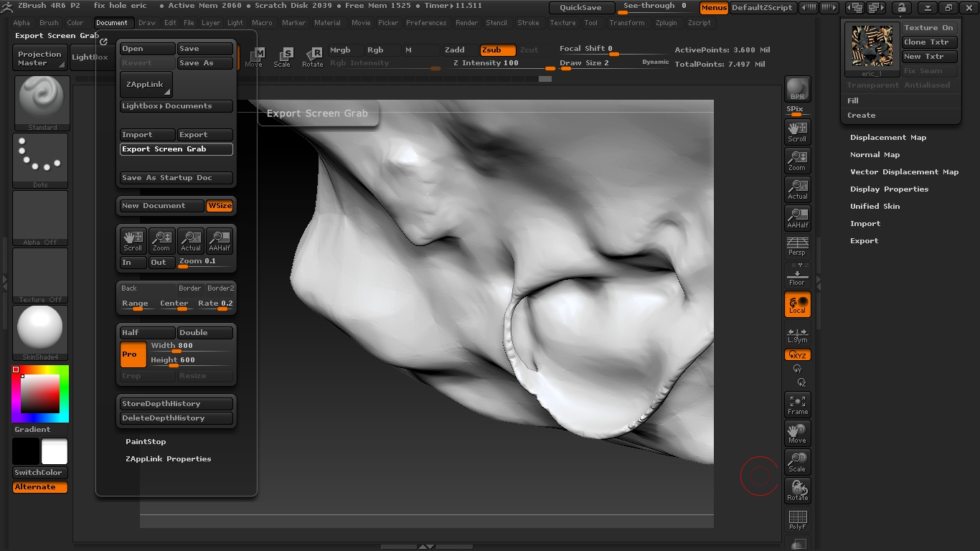Disable the Pro proportional constraint
This screenshot has width=980, height=551.
133,354
